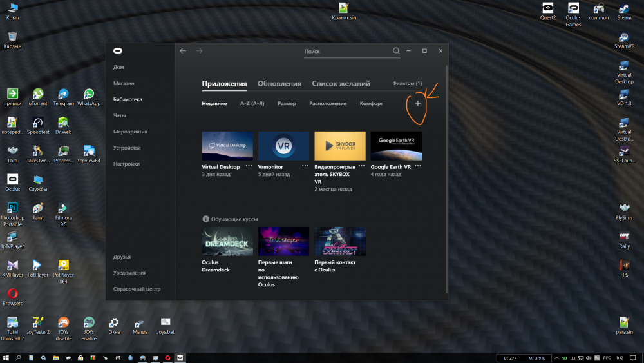
Task: Open the Steam desktop icon
Action: point(624,9)
